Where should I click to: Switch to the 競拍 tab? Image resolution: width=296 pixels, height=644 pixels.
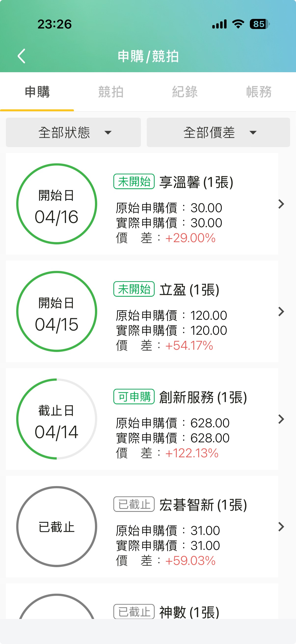click(111, 92)
